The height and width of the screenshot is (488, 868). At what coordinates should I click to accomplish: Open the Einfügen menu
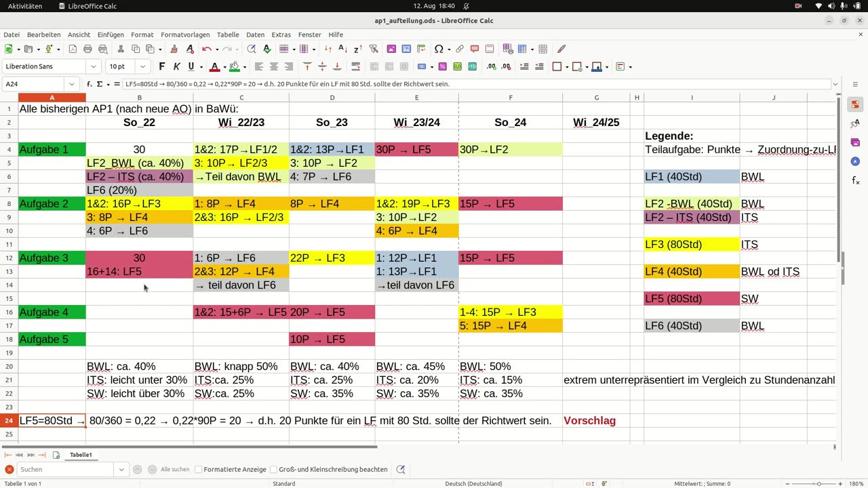[111, 35]
